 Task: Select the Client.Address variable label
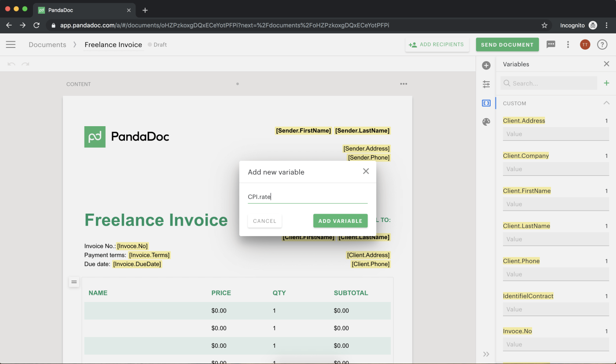524,120
